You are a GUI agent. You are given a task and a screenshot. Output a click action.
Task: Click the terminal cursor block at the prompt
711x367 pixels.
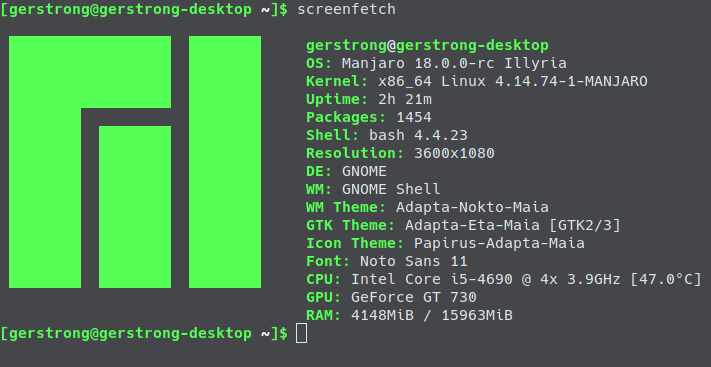tap(302, 333)
